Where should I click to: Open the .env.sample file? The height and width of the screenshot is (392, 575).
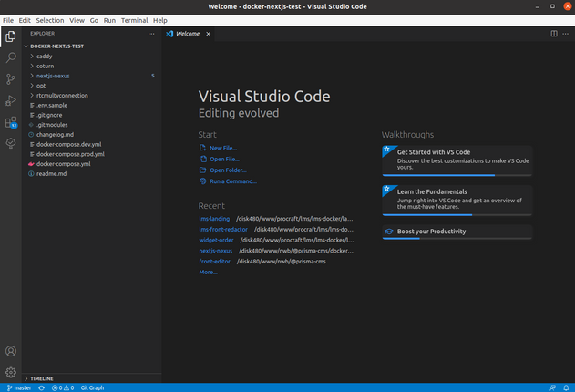coord(52,105)
